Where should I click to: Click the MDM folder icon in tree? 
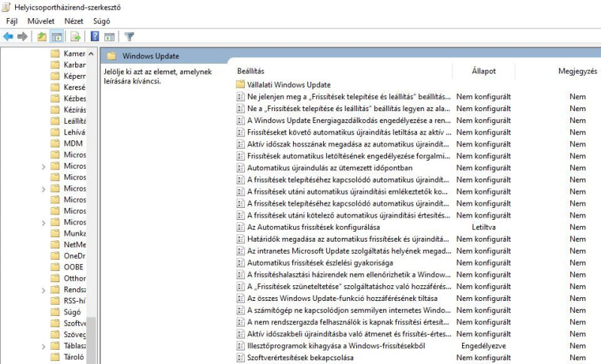tap(55, 143)
